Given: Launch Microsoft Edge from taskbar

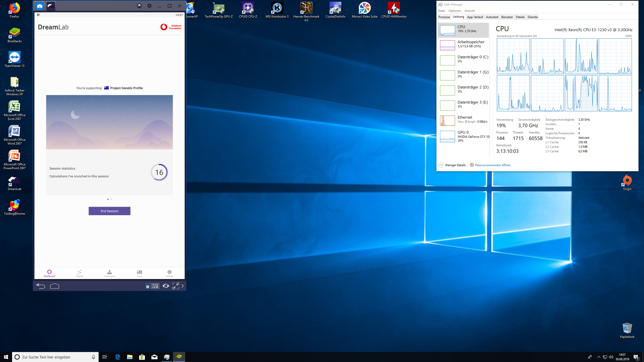Looking at the screenshot, I should click(x=117, y=357).
